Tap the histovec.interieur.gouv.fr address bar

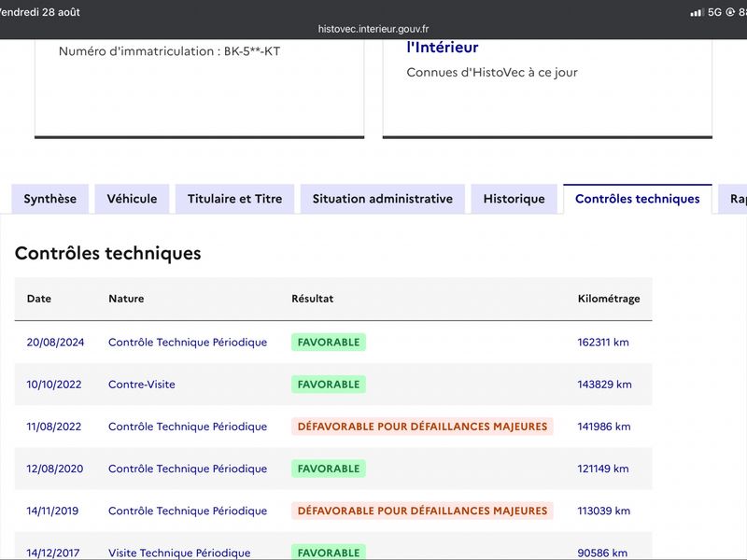click(x=373, y=29)
